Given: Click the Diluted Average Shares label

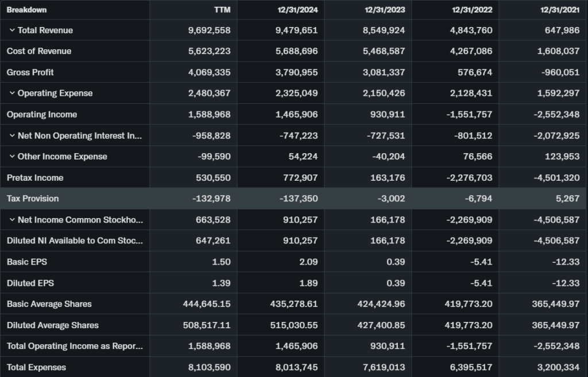Looking at the screenshot, I should point(53,325).
